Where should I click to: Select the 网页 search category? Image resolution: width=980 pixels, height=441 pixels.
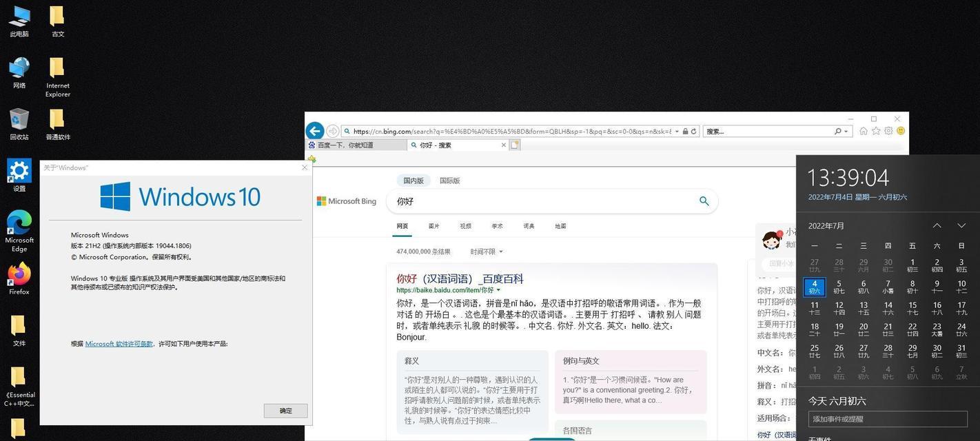tap(402, 226)
